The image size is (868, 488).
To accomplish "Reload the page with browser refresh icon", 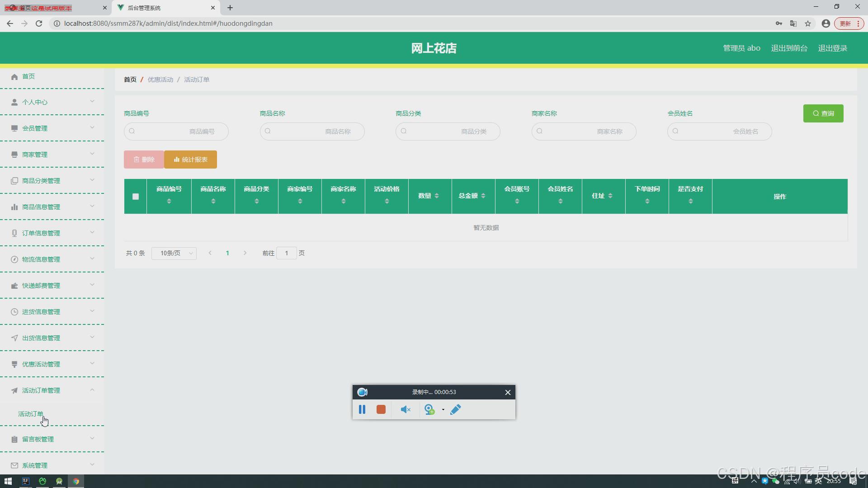I will 39,23.
